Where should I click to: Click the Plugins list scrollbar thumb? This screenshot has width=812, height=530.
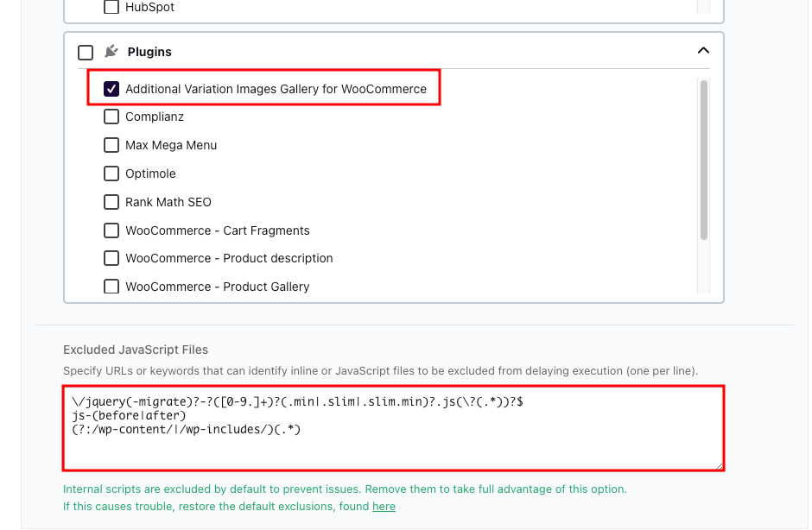pyautogui.click(x=704, y=160)
